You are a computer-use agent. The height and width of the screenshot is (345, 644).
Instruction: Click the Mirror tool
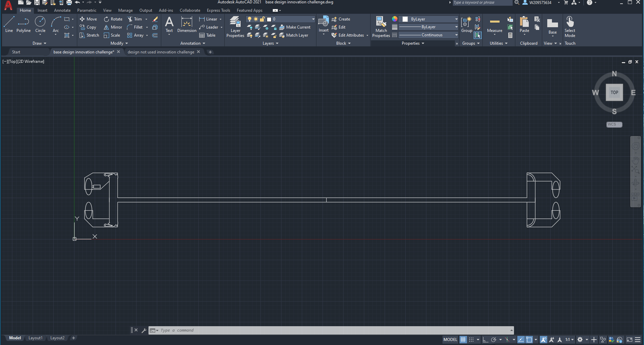pos(113,27)
